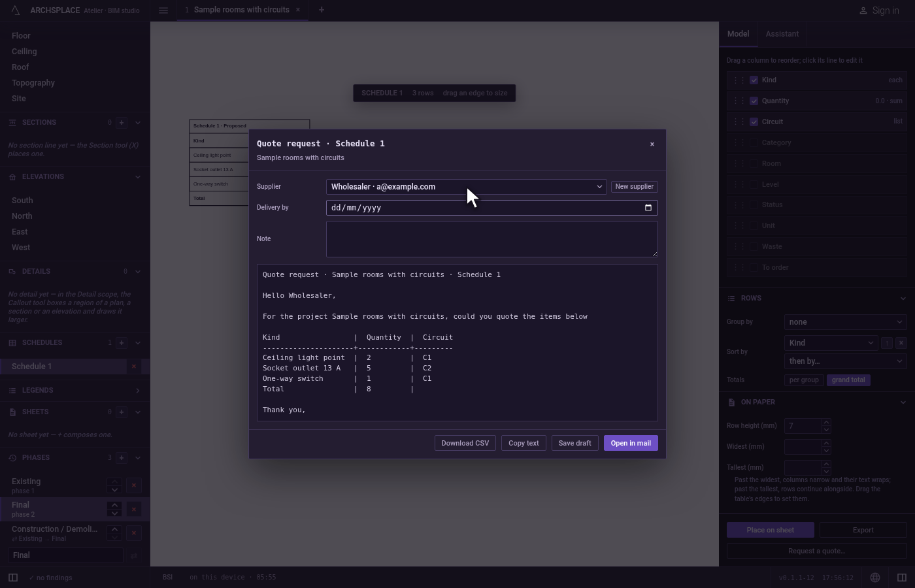The image size is (915, 588).
Task: Switch to the Model tab
Action: click(x=738, y=34)
